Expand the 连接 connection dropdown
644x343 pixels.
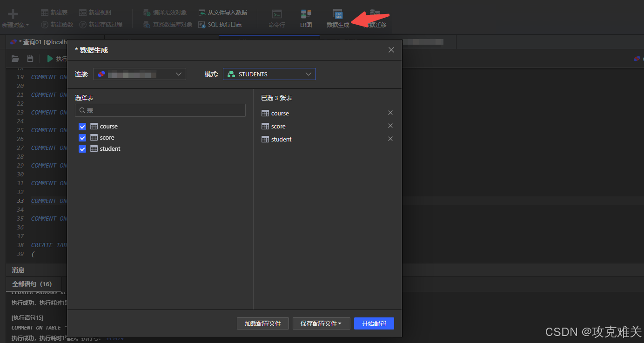(139, 74)
